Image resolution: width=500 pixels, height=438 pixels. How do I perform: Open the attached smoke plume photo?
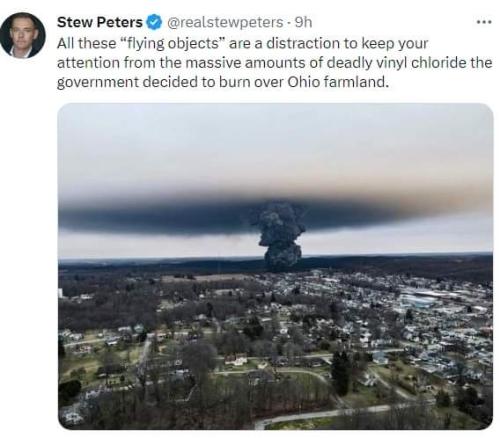(x=275, y=266)
